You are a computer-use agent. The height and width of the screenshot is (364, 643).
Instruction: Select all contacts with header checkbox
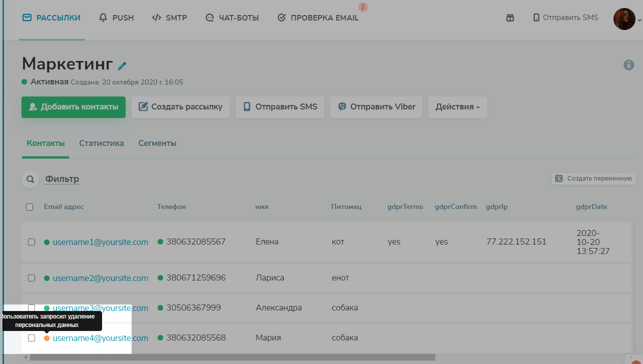pyautogui.click(x=30, y=207)
